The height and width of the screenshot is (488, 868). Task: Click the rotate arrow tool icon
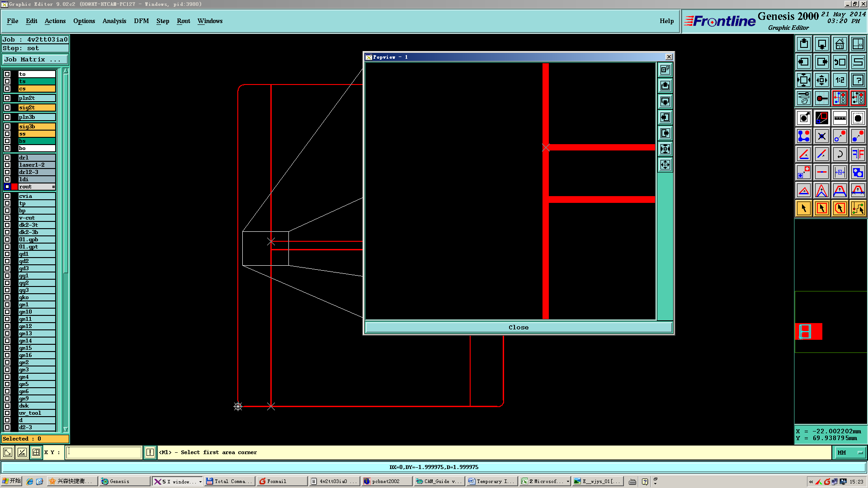pos(840,154)
